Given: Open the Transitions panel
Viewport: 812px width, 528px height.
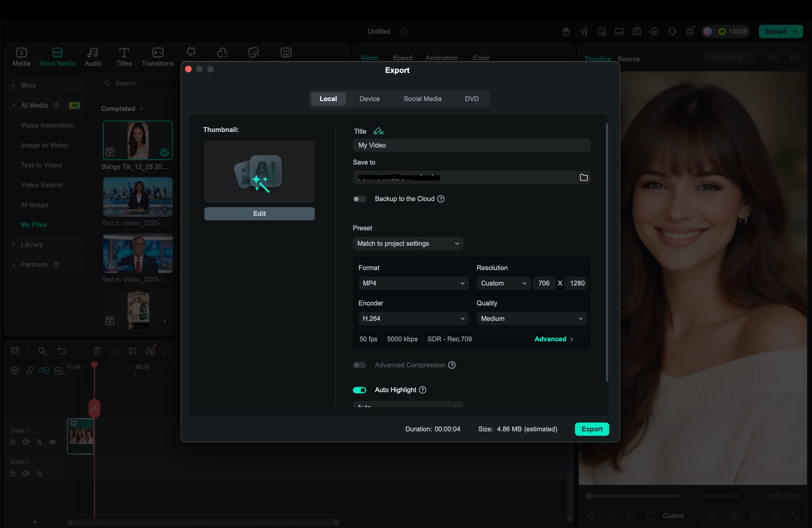Looking at the screenshot, I should [158, 57].
